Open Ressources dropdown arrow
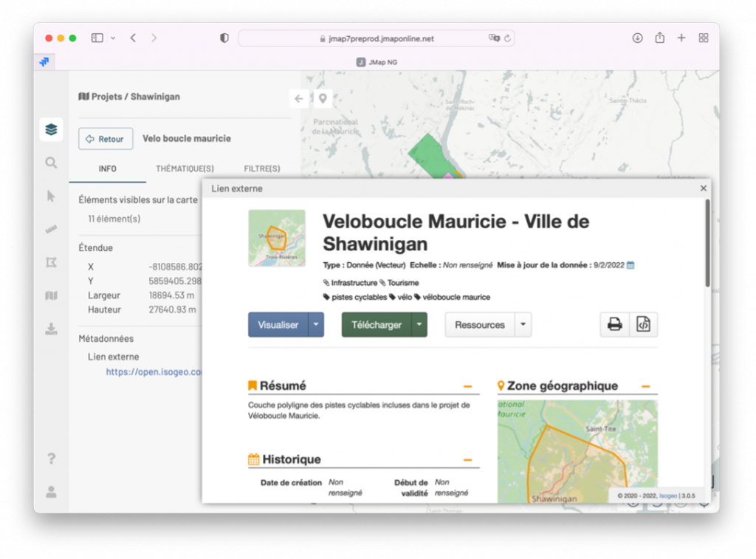756x559 pixels. 523,325
